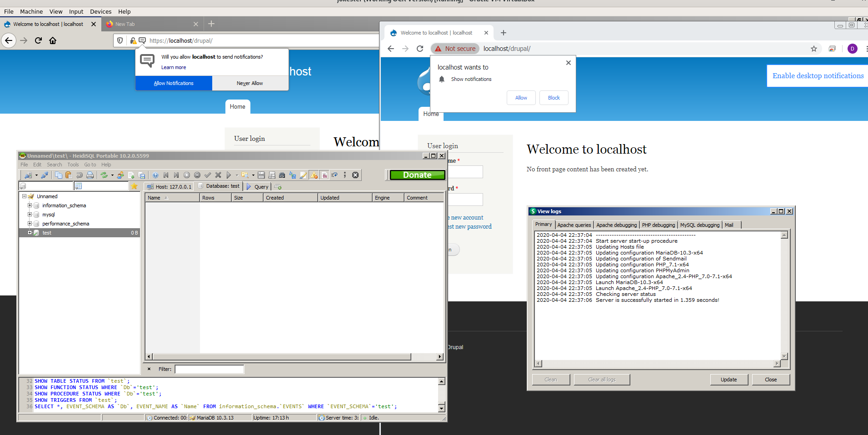This screenshot has height=435, width=868.
Task: Click bookmark star in Chrome address bar
Action: pos(814,49)
